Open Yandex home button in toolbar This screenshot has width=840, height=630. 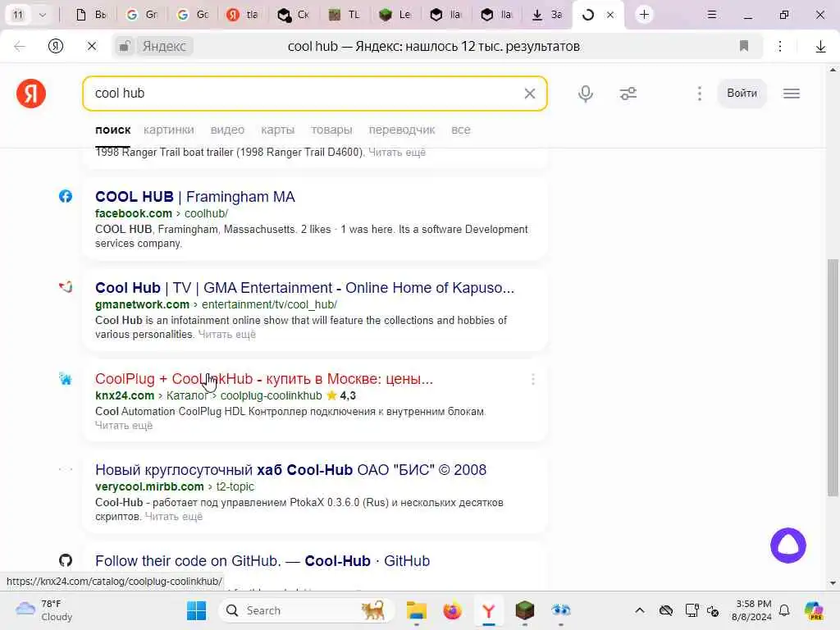tap(56, 46)
